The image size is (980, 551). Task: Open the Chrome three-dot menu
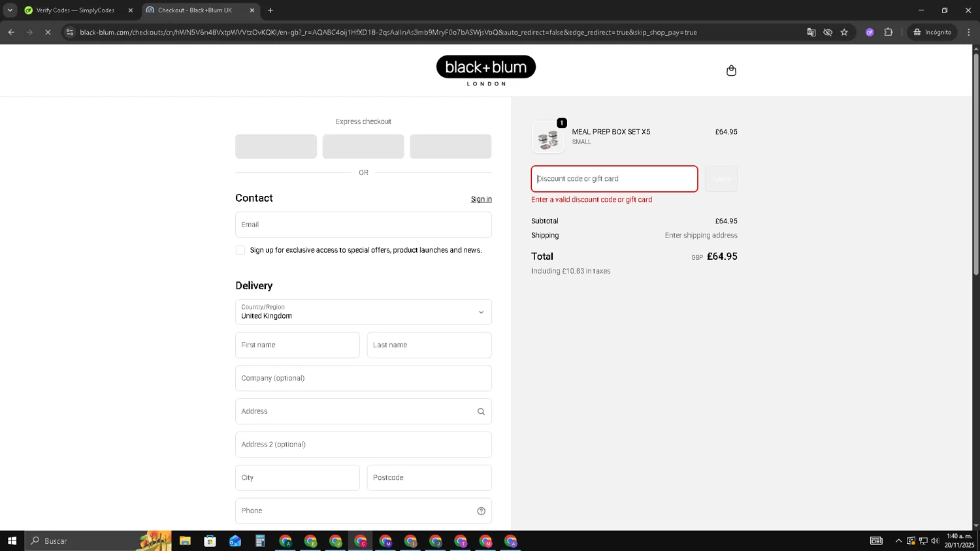pos(969,32)
